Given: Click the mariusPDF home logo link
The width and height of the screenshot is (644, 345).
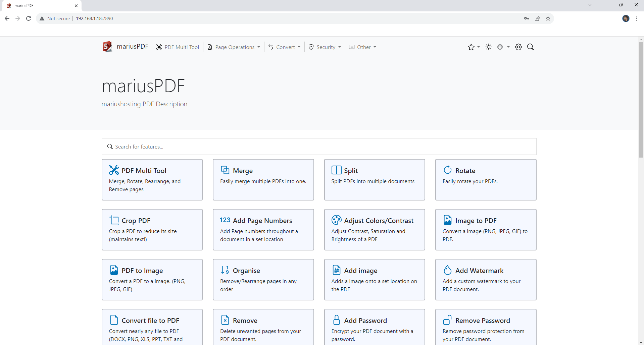Looking at the screenshot, I should point(125,46).
